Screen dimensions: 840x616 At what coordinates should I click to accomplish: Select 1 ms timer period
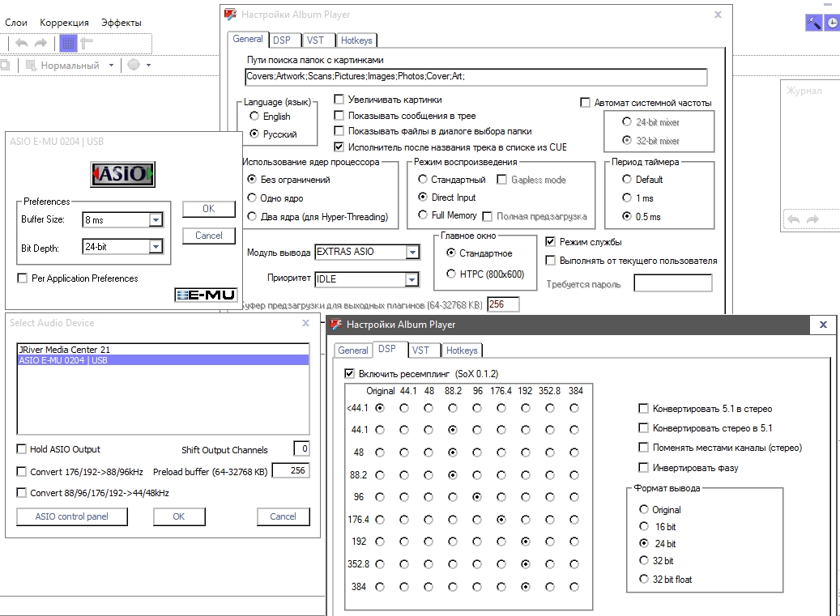click(x=627, y=198)
